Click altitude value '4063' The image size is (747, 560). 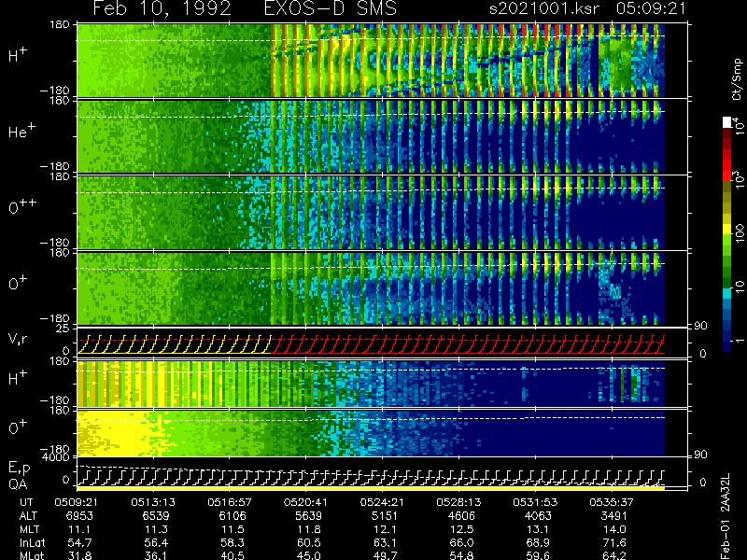(x=538, y=516)
